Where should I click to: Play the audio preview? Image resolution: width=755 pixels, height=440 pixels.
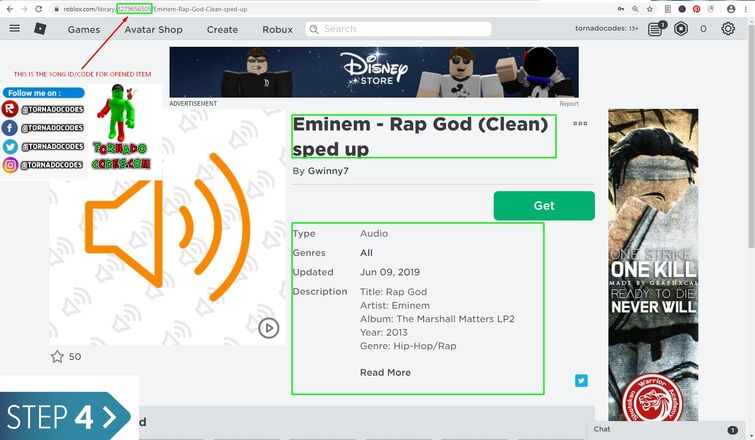(269, 328)
